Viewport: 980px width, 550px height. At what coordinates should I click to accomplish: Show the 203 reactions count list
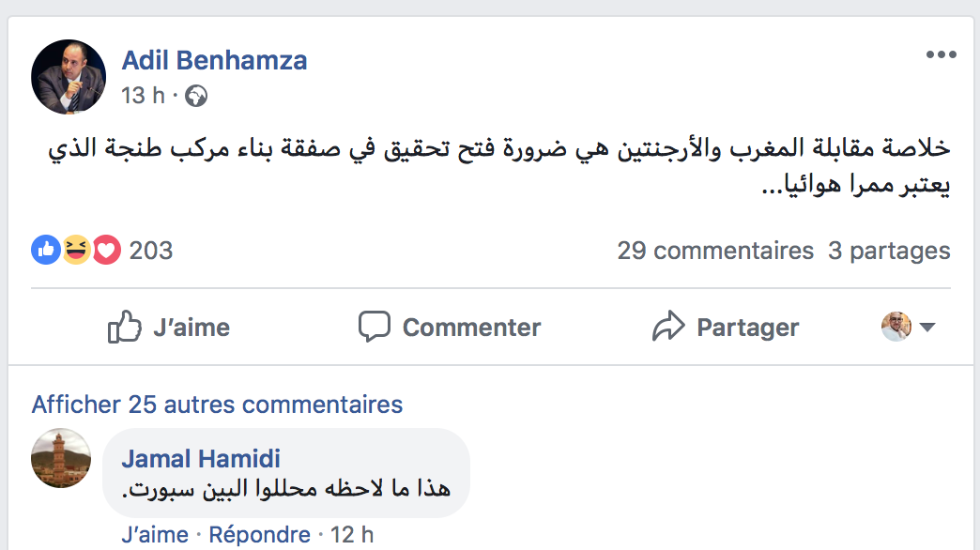tap(151, 251)
